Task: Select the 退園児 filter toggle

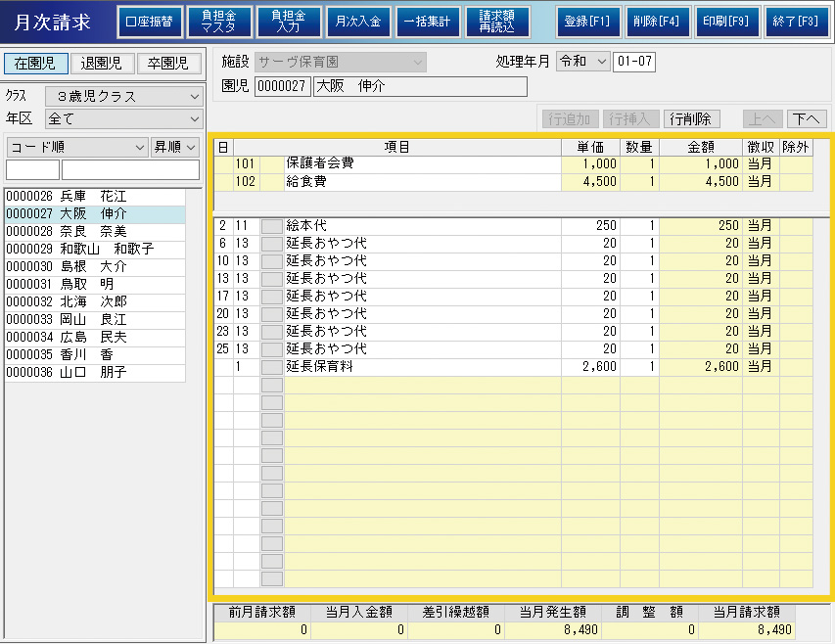Action: (102, 64)
